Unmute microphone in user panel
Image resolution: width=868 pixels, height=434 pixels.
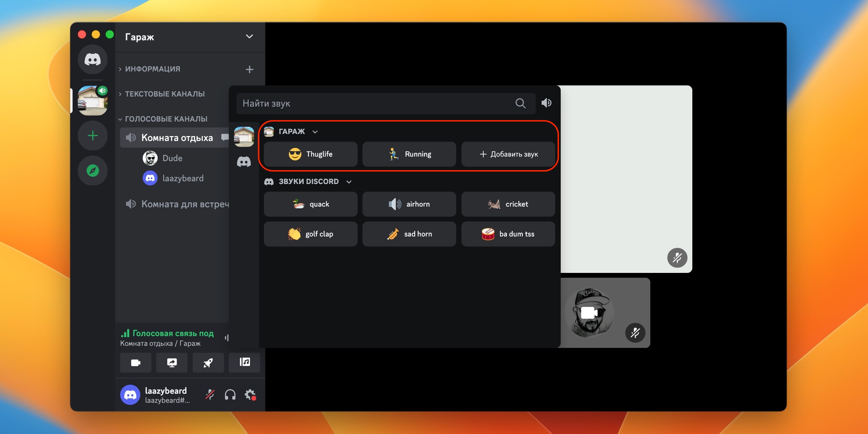coord(210,395)
